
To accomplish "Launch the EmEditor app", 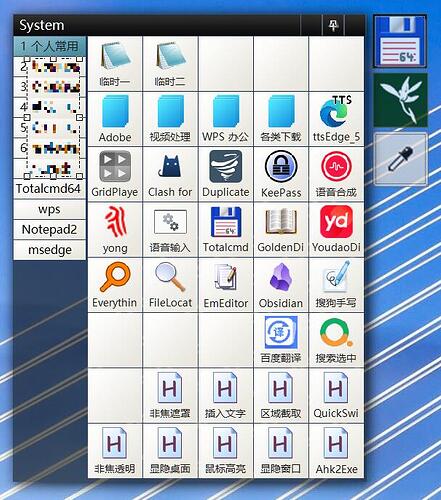I will pos(226,285).
